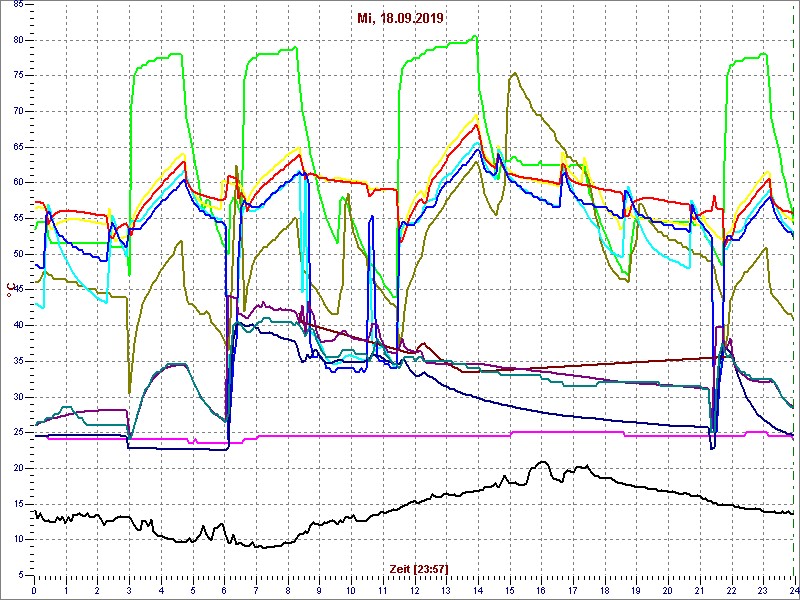Select the "75" temperature axis label
This screenshot has height=600, width=800.
click(x=18, y=76)
